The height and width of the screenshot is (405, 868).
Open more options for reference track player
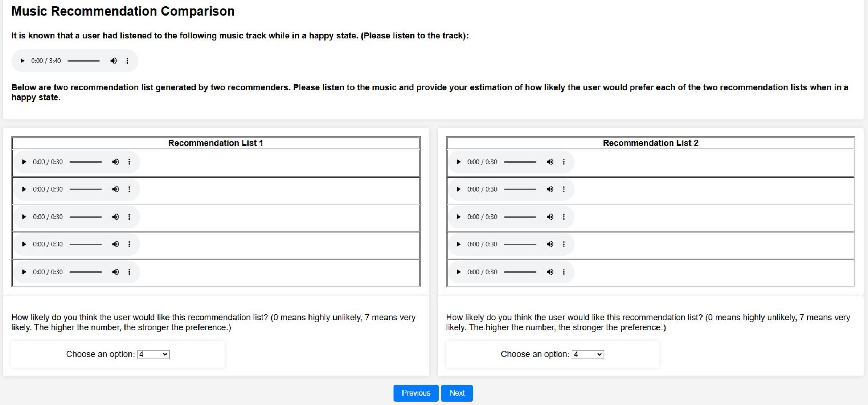[x=127, y=61]
